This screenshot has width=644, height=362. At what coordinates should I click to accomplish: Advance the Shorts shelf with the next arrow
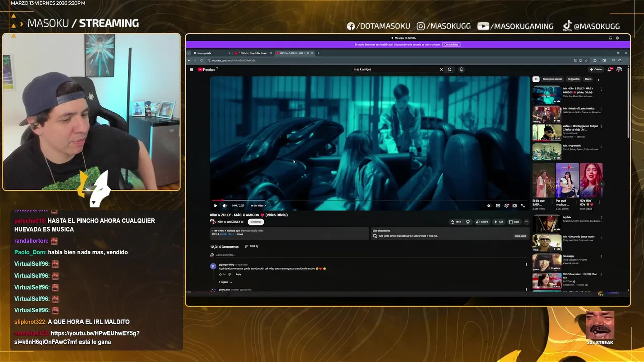(x=602, y=184)
